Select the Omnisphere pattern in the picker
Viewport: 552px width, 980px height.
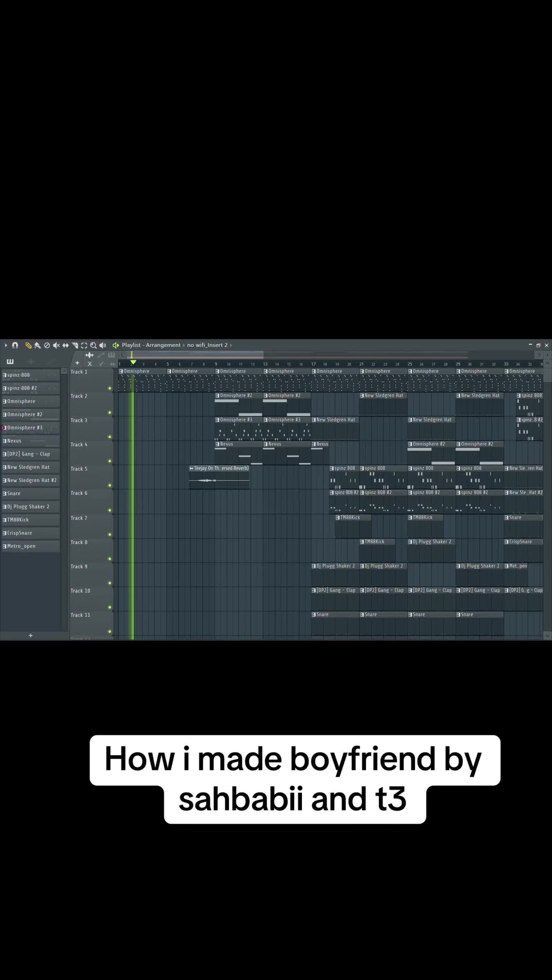(31, 401)
